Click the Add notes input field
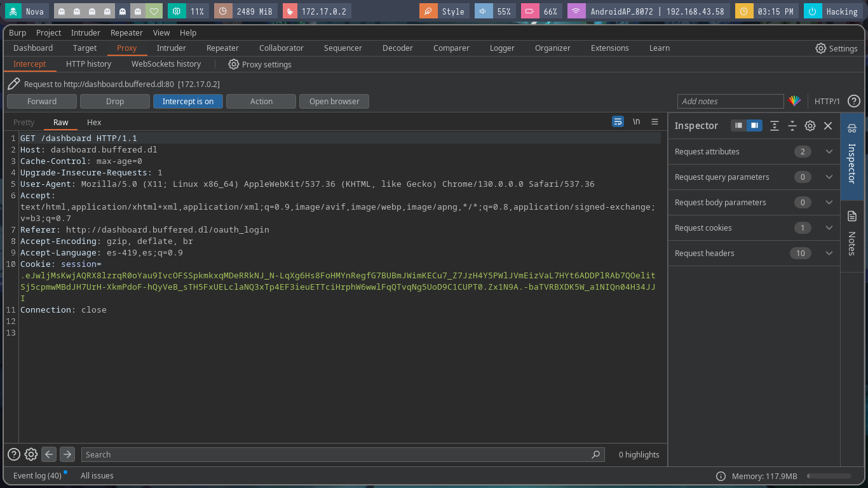868x488 pixels. 730,101
